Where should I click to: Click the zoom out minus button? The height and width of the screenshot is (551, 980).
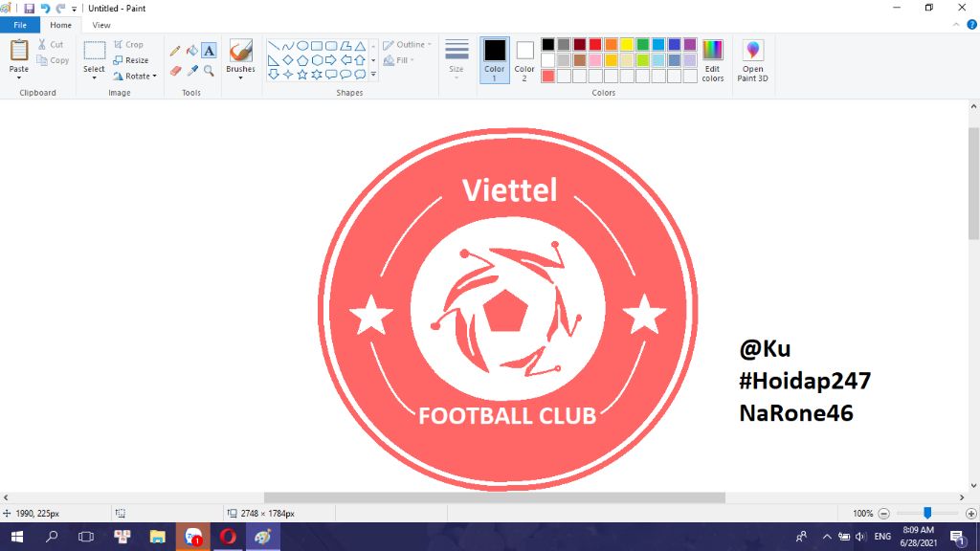coord(883,514)
